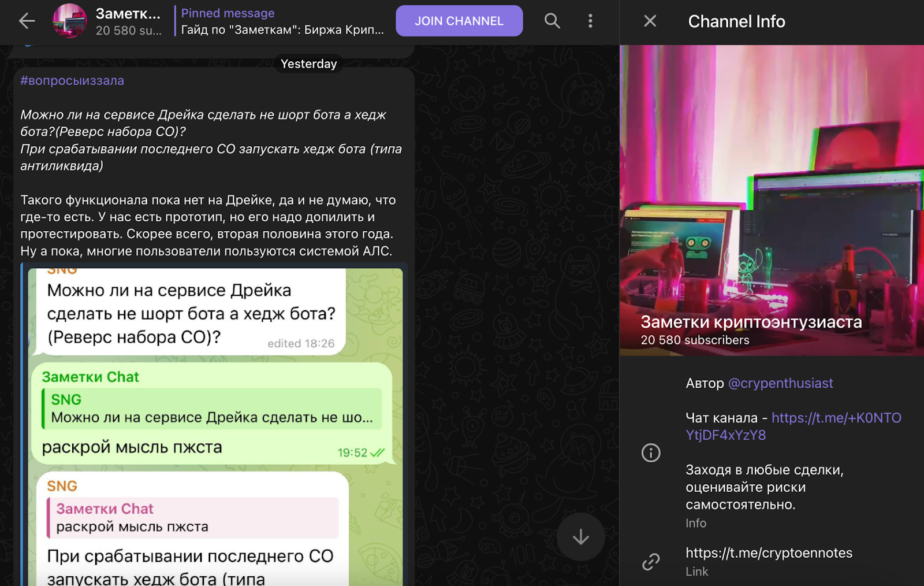Open the three-dot more options menu

click(590, 21)
